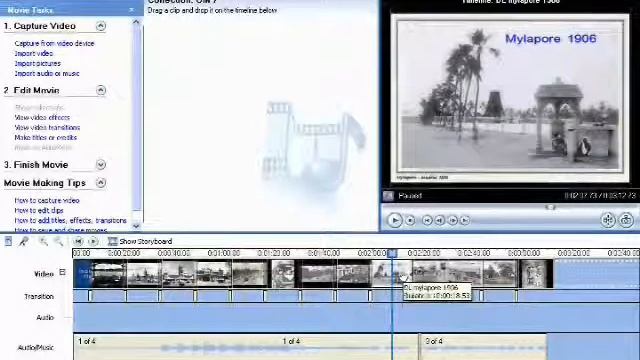Click Import audio or music

47,73
